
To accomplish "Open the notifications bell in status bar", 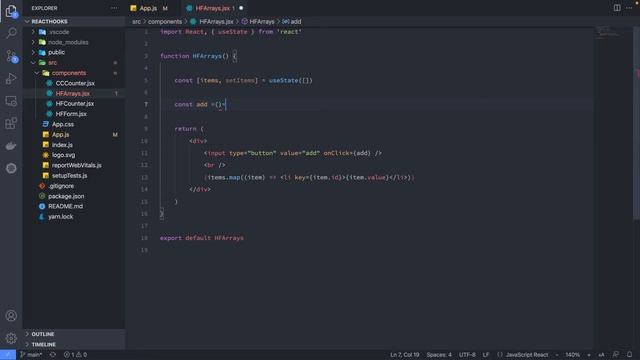I will (629, 354).
